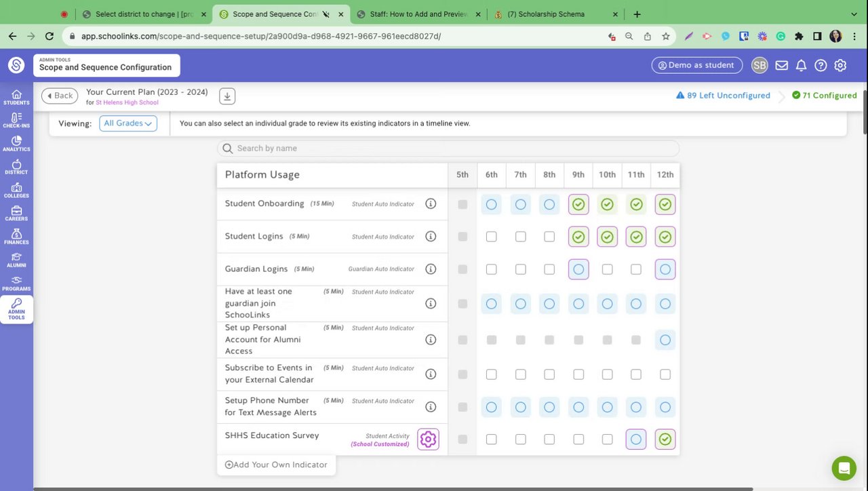868x491 pixels.
Task: Open the Careers sidebar icon
Action: [x=16, y=214]
